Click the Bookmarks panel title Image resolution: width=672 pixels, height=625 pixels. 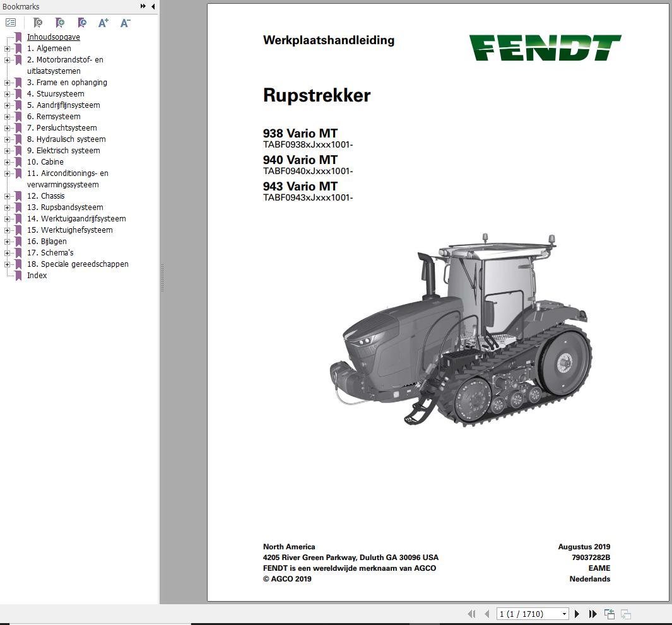pyautogui.click(x=21, y=6)
